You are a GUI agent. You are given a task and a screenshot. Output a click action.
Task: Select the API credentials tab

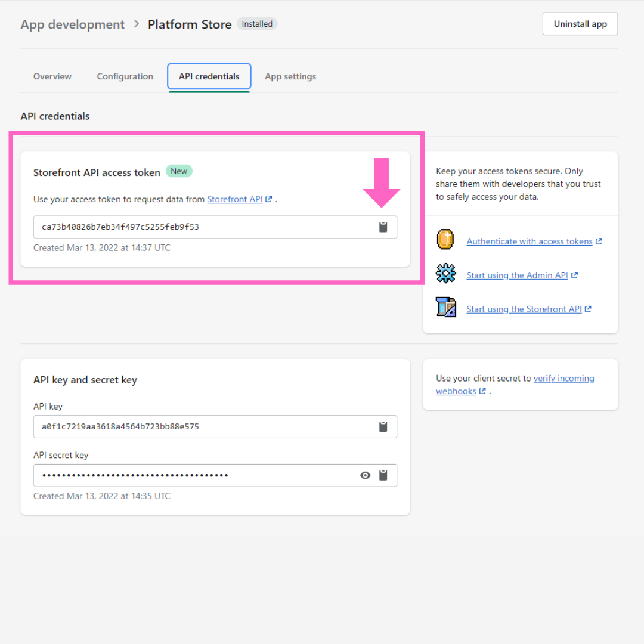point(209,76)
